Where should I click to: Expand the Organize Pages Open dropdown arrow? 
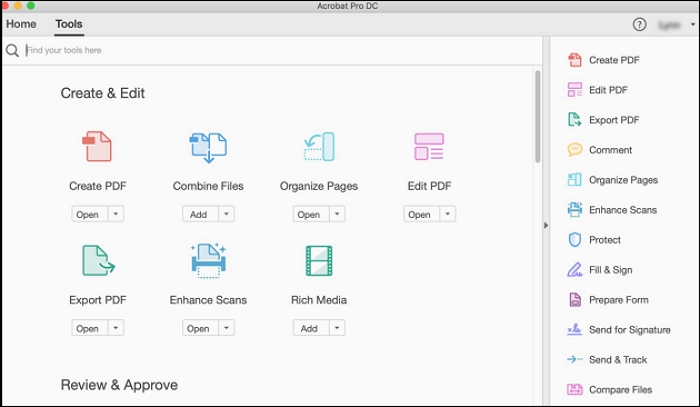click(337, 214)
